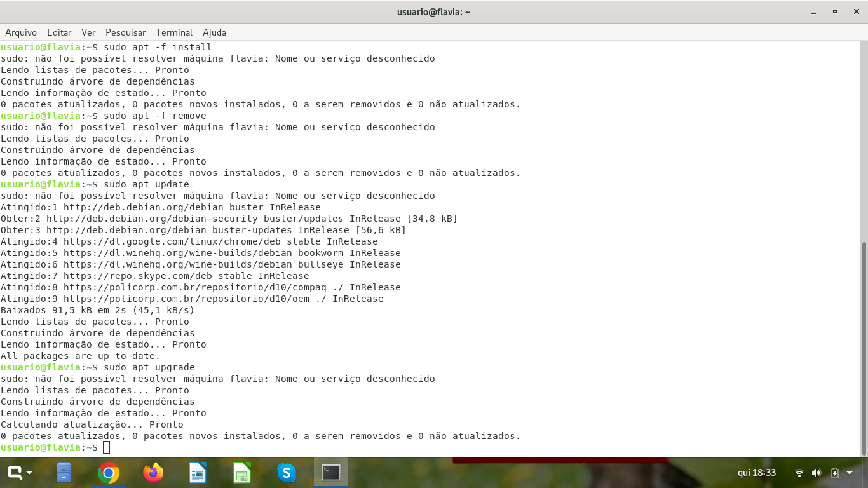This screenshot has width=868, height=488.
Task: Open the Ajuda menu
Action: click(214, 32)
